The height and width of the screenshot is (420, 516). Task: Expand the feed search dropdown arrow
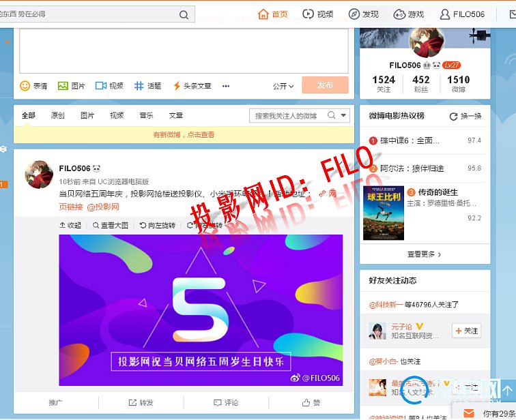click(343, 115)
